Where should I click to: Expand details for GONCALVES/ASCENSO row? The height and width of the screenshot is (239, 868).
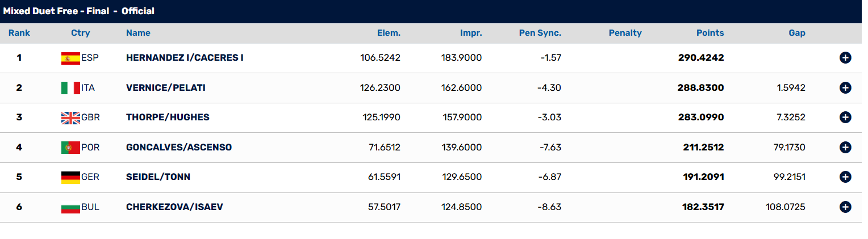click(x=845, y=147)
